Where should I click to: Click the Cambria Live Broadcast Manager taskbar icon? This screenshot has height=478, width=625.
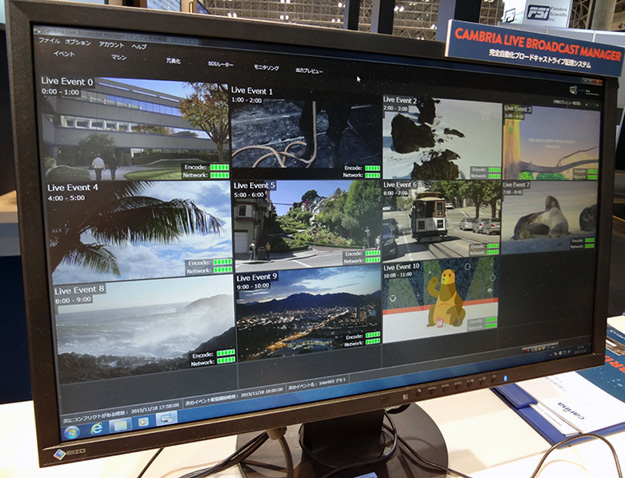pos(167,418)
